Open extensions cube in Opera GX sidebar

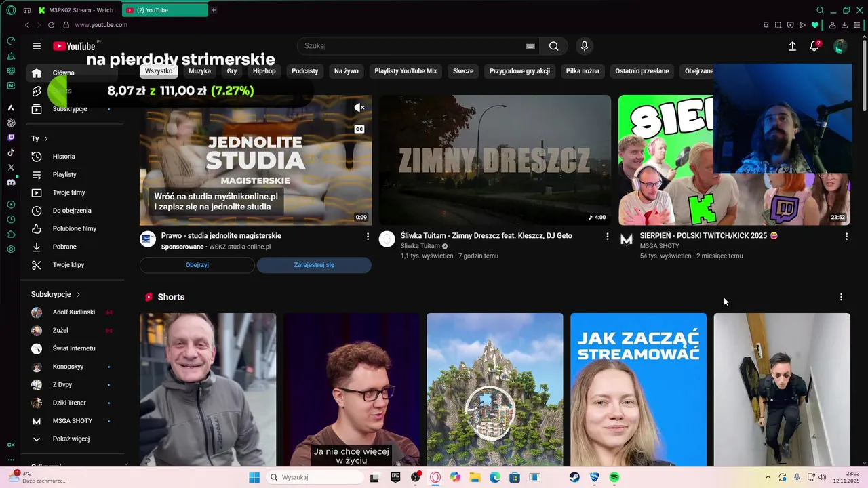click(11, 235)
